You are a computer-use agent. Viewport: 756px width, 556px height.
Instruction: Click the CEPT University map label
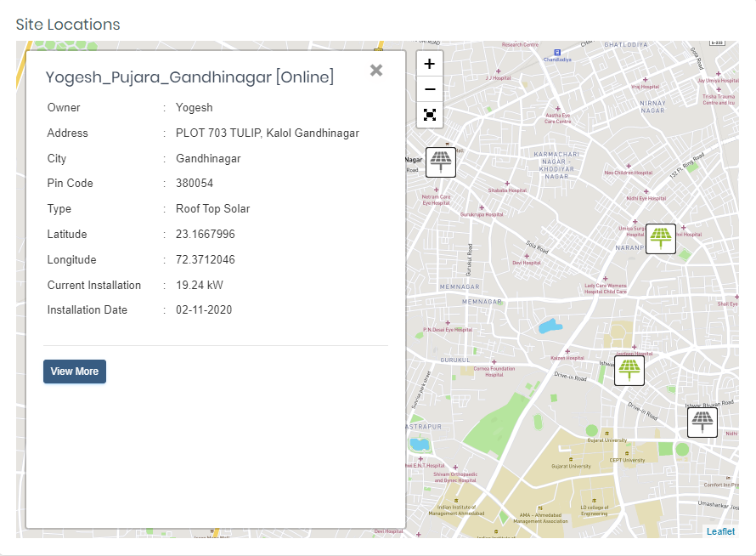click(x=627, y=460)
